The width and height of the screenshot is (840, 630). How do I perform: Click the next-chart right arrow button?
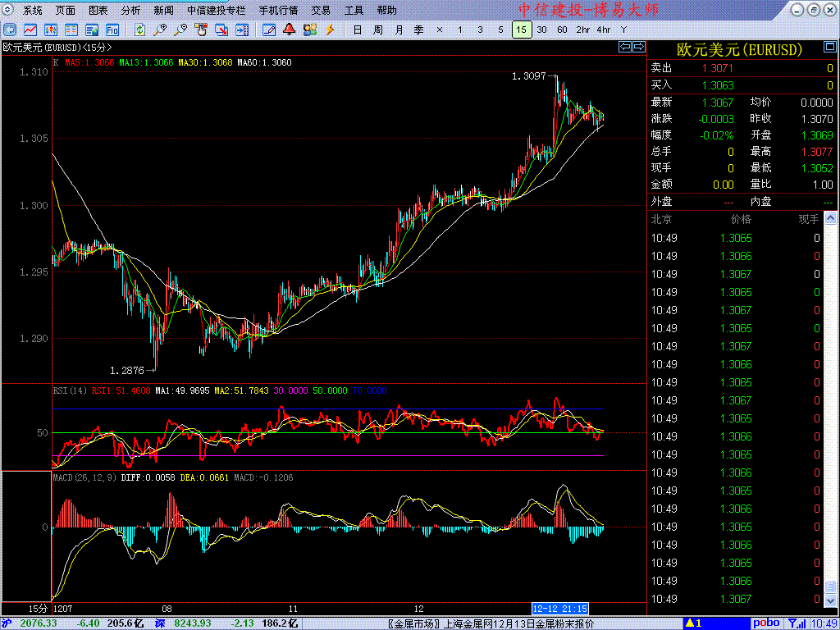pyautogui.click(x=637, y=47)
